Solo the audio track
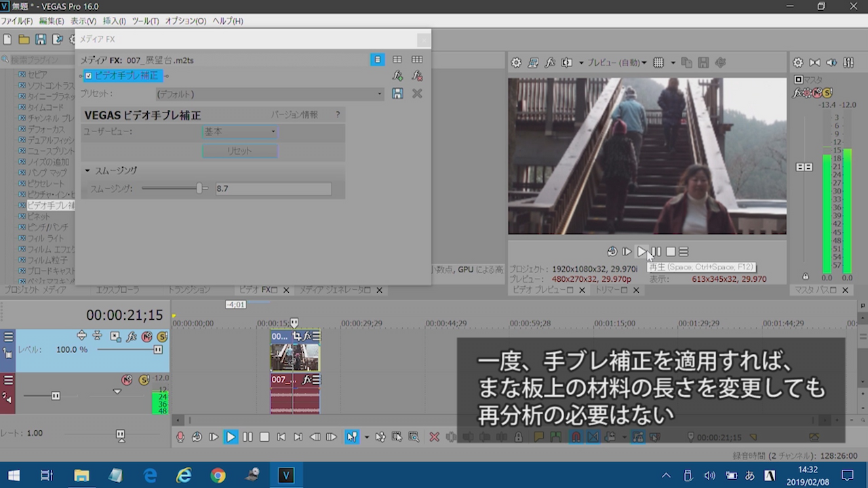 tap(144, 380)
